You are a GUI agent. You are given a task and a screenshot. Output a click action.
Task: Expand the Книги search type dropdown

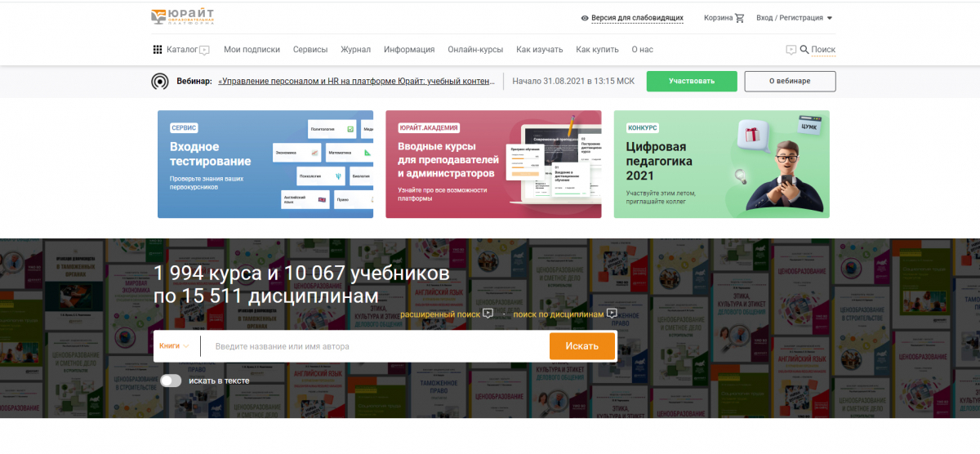pos(175,346)
